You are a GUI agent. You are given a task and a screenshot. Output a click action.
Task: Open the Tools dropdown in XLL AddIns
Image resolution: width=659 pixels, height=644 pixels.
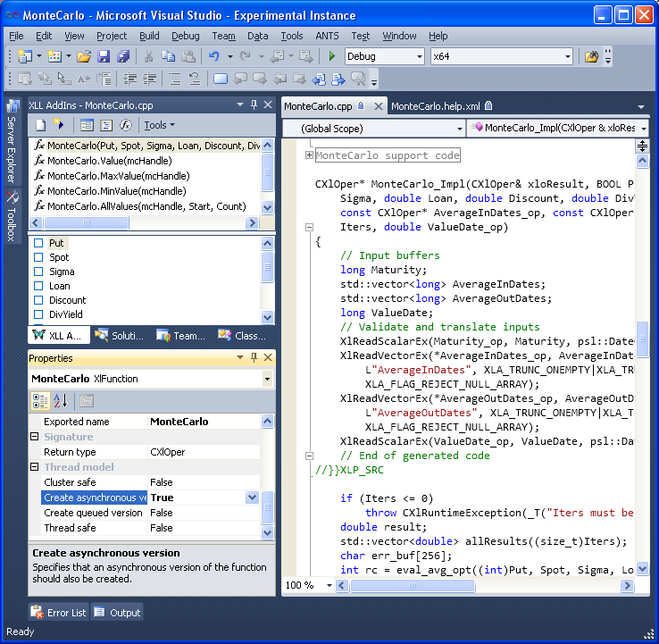pyautogui.click(x=159, y=125)
